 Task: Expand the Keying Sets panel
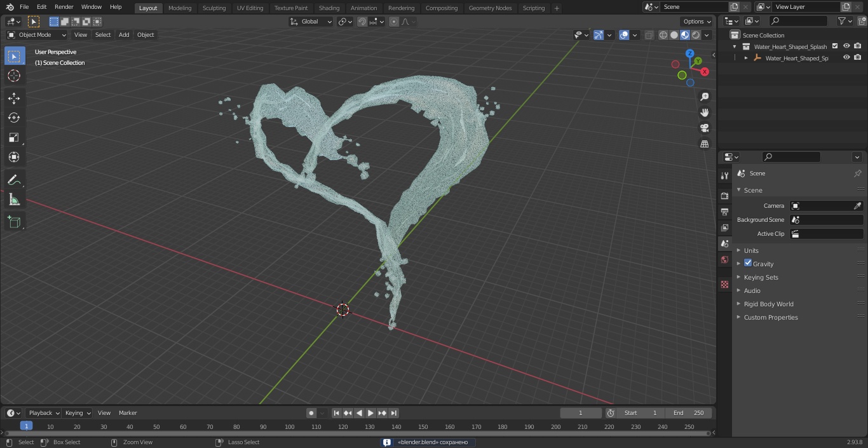point(761,277)
